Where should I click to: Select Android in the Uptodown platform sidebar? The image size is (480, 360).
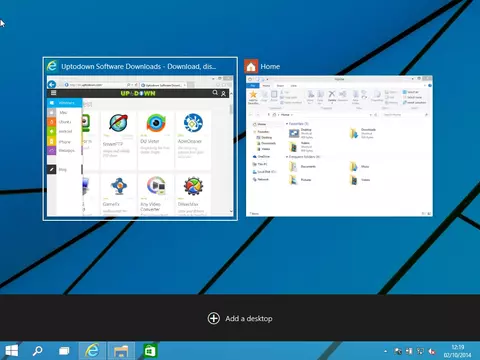pos(65,131)
